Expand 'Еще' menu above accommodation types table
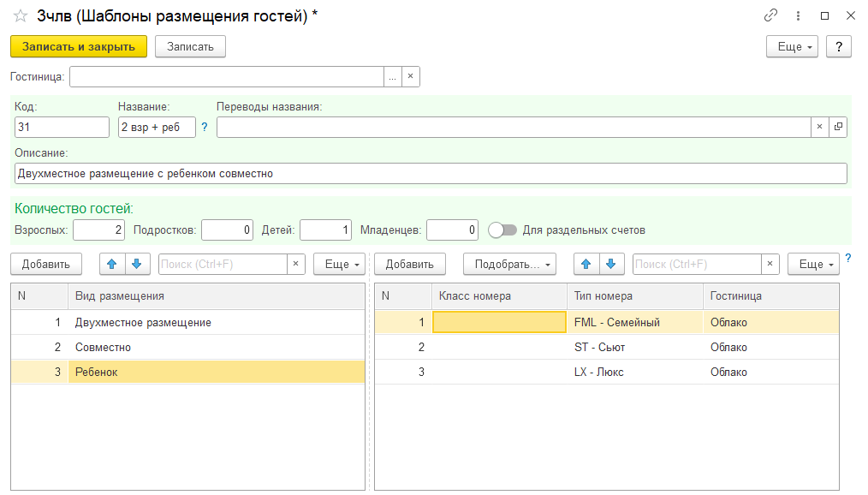The height and width of the screenshot is (495, 868). click(x=339, y=264)
